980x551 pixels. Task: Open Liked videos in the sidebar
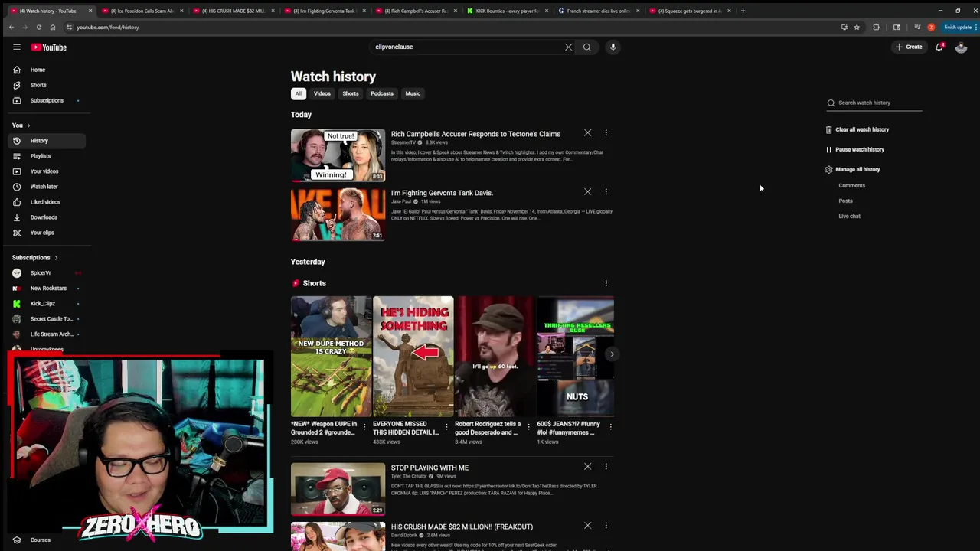[45, 202]
